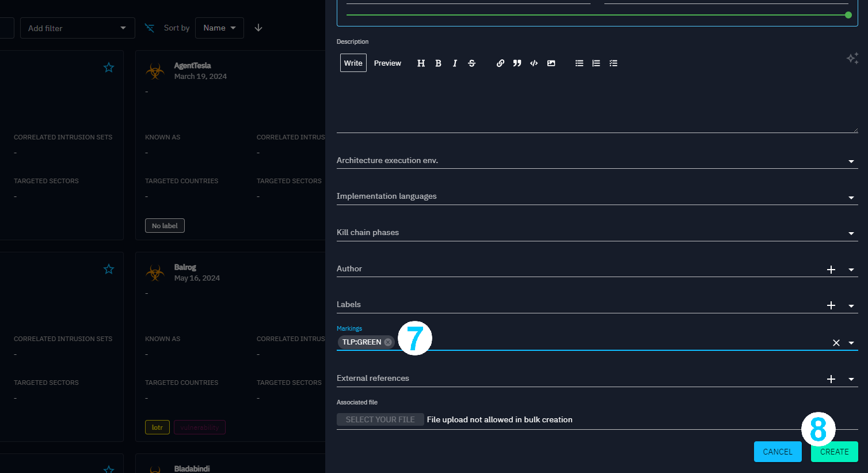
Task: Open the Sort by Name dropdown
Action: (219, 28)
